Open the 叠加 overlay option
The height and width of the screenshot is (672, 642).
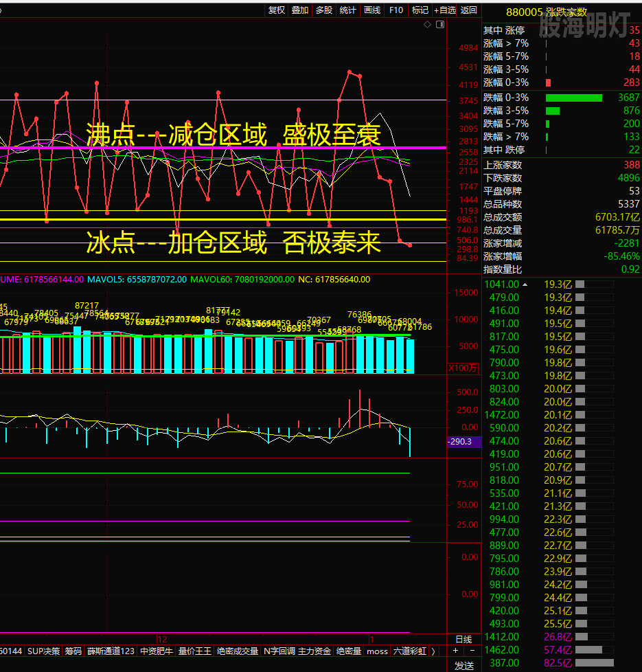tap(300, 10)
